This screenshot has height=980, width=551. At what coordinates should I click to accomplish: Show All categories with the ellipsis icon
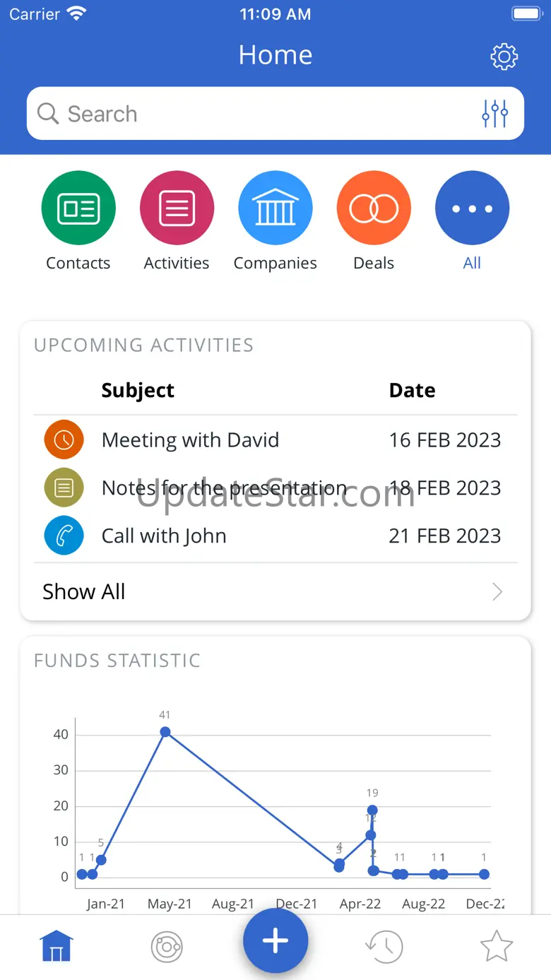coord(472,208)
